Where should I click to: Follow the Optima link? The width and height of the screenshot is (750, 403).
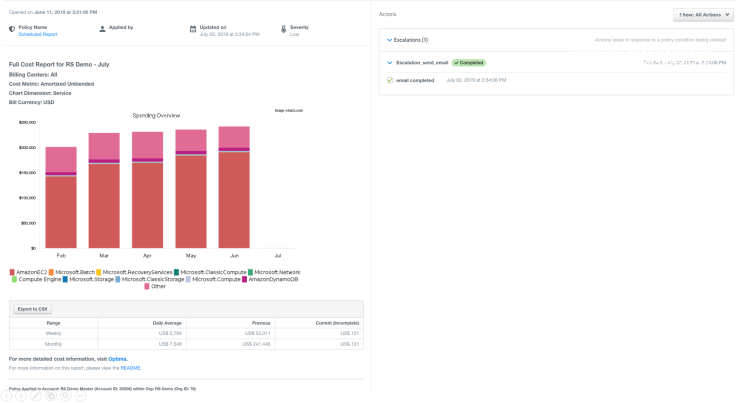pyautogui.click(x=117, y=358)
